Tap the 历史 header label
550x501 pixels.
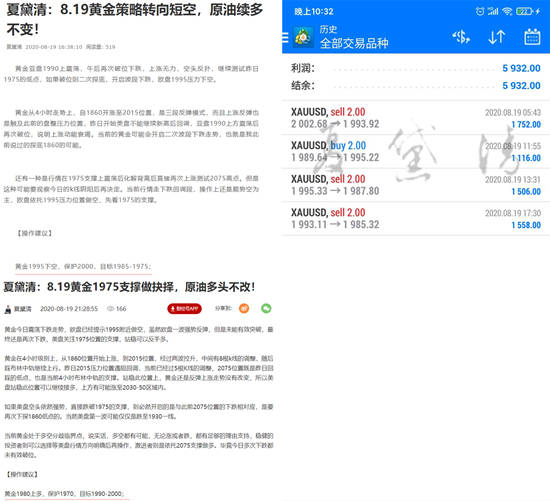coord(328,29)
